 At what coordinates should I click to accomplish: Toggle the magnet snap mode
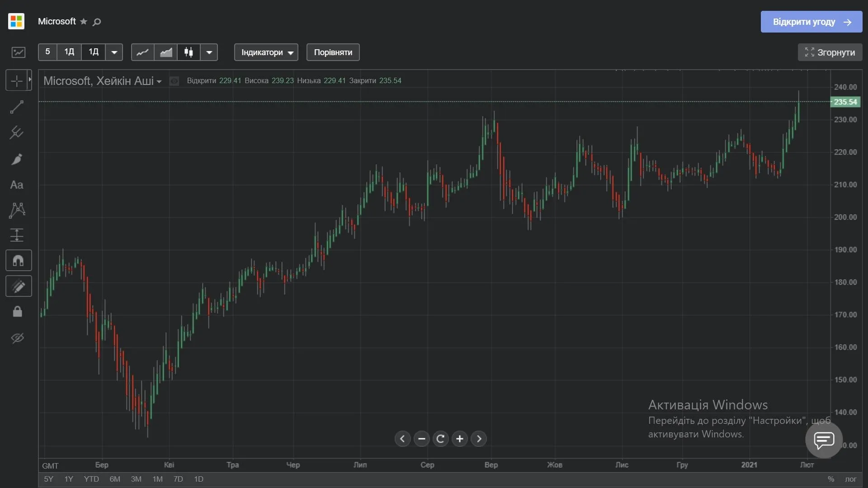pyautogui.click(x=19, y=261)
